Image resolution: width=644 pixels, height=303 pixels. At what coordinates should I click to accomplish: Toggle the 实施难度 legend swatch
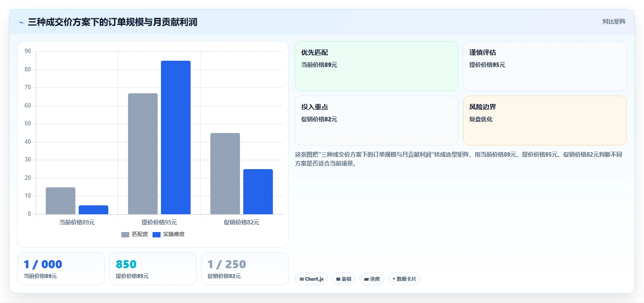coord(157,234)
